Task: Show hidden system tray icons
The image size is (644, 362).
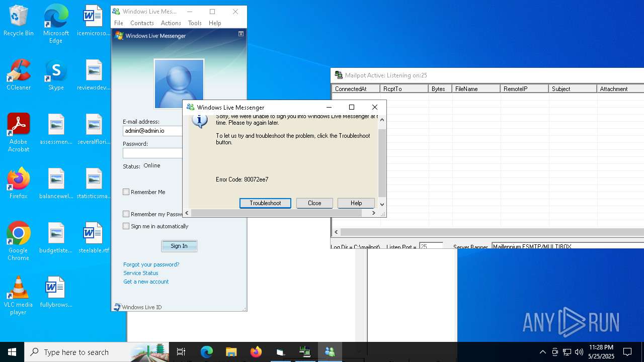Action: (542, 352)
